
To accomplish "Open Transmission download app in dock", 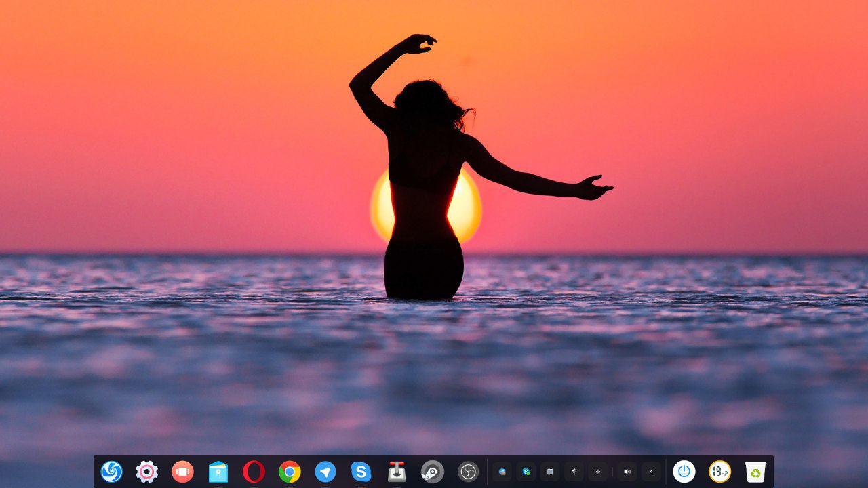I will (x=397, y=472).
